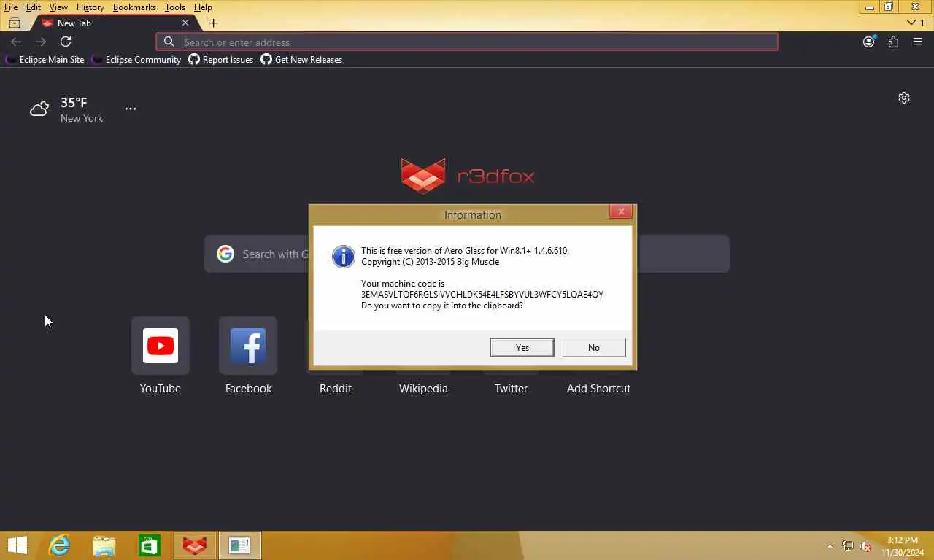Click Yes to copy machine code
Viewport: 934px width, 560px height.
[x=522, y=348]
